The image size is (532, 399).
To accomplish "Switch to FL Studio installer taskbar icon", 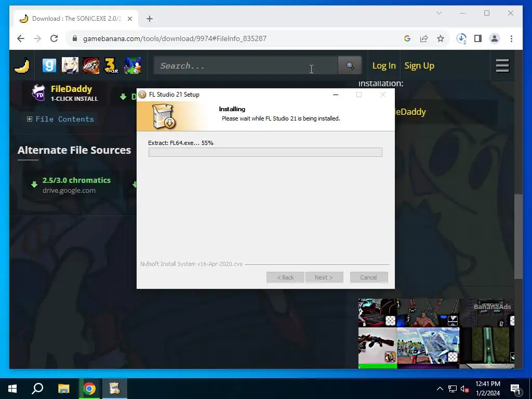I will [x=115, y=389].
